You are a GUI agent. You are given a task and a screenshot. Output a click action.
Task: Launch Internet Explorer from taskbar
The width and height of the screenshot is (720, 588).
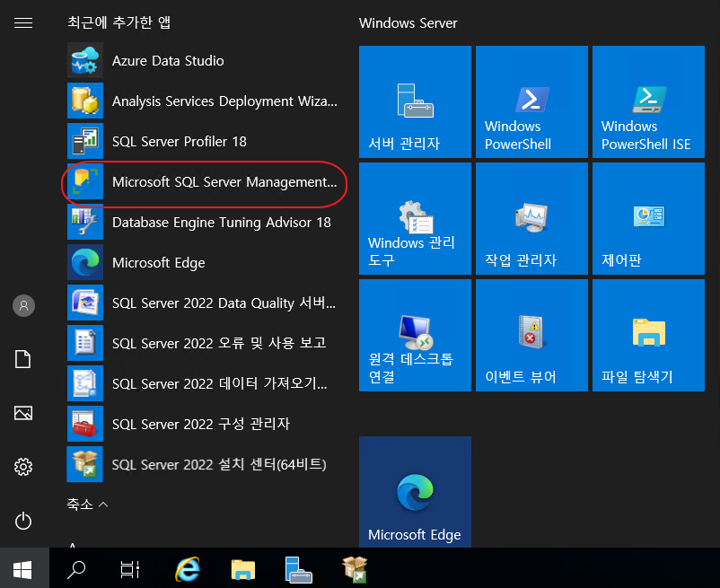point(188,570)
